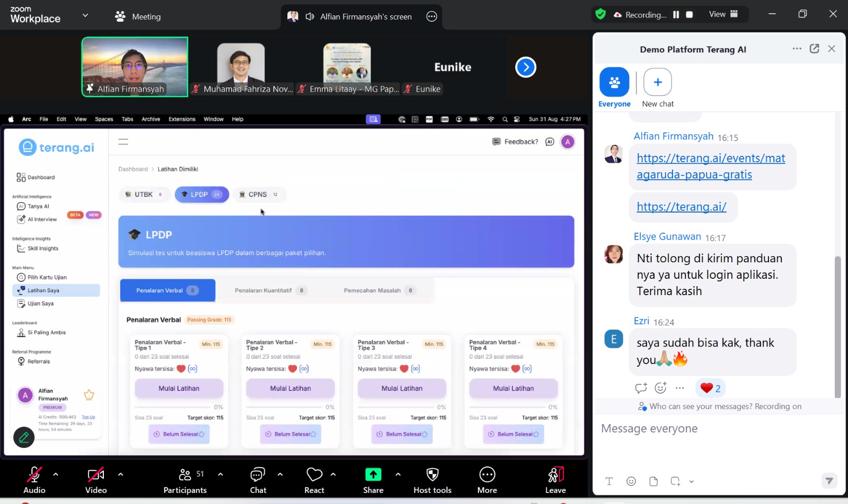Toggle the Chat panel icon
Screen dimensions: 848x504
coord(258,474)
